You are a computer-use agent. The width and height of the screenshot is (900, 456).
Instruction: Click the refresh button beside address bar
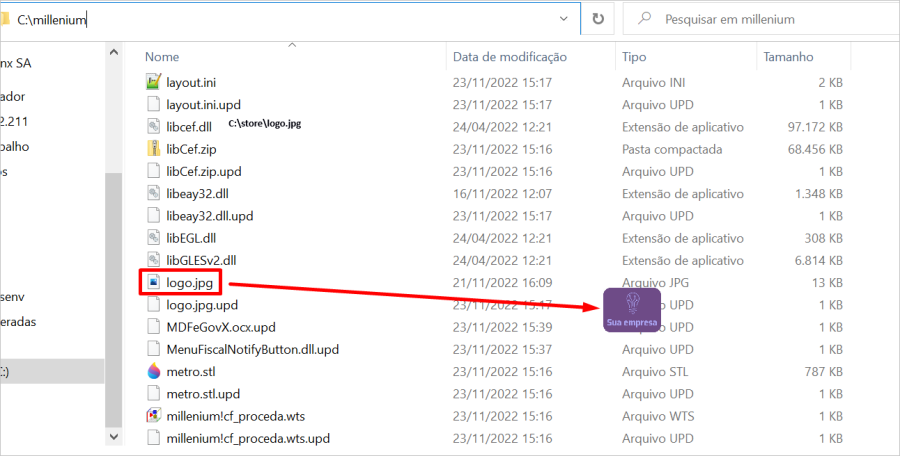pyautogui.click(x=598, y=19)
